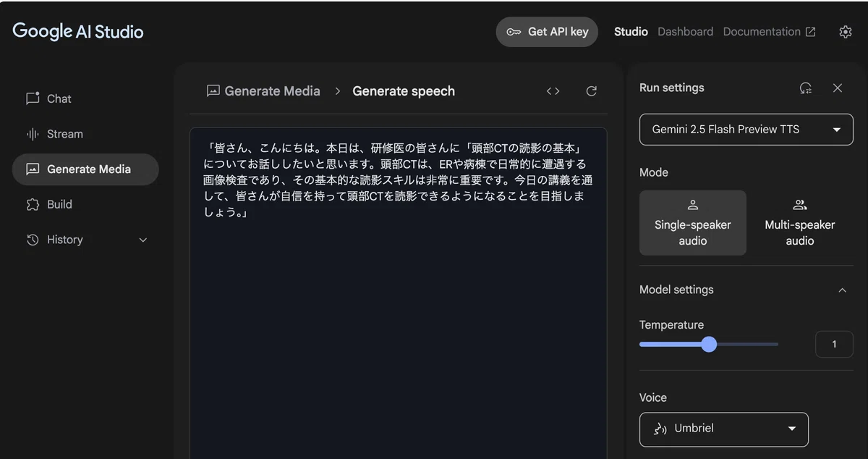The height and width of the screenshot is (459, 868).
Task: Click the Mode label
Action: [x=654, y=172]
